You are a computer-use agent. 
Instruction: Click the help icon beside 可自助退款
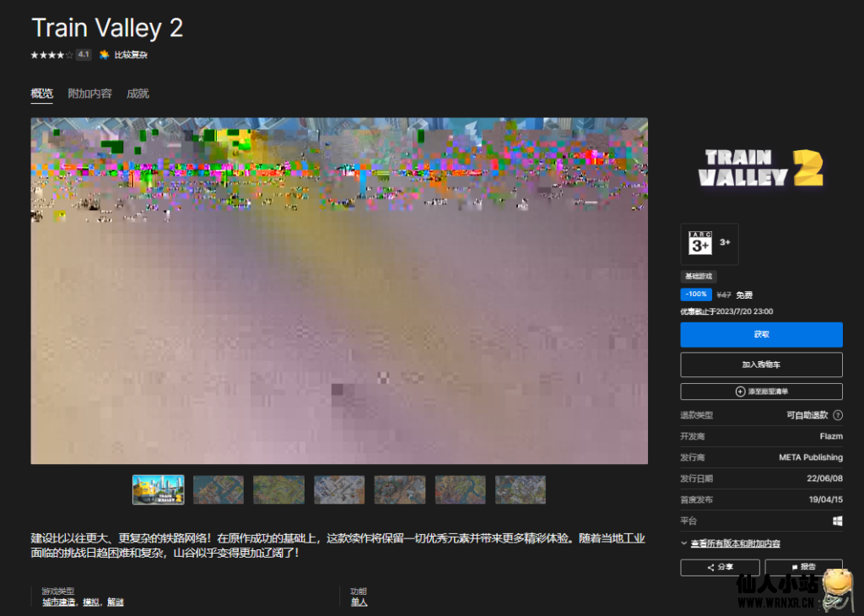pyautogui.click(x=838, y=415)
